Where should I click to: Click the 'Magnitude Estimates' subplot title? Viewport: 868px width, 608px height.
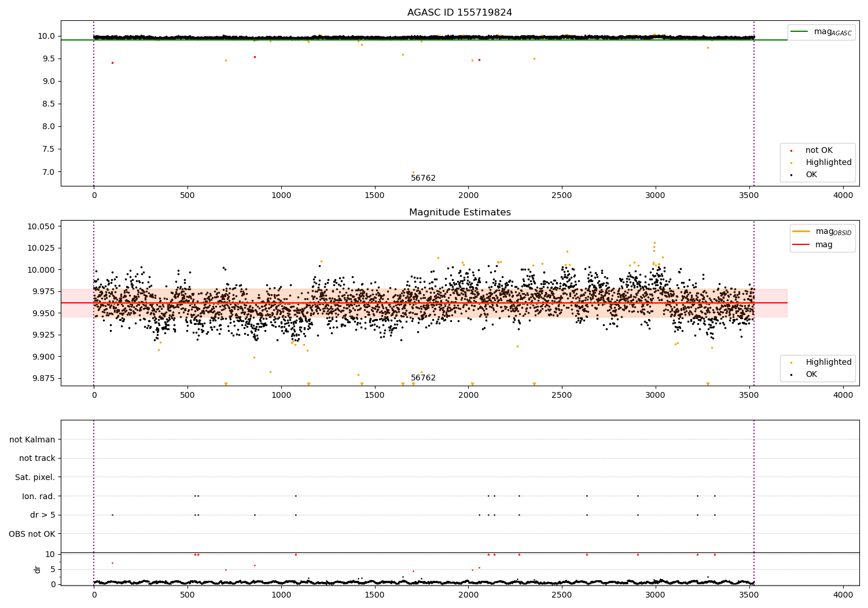[x=459, y=213]
